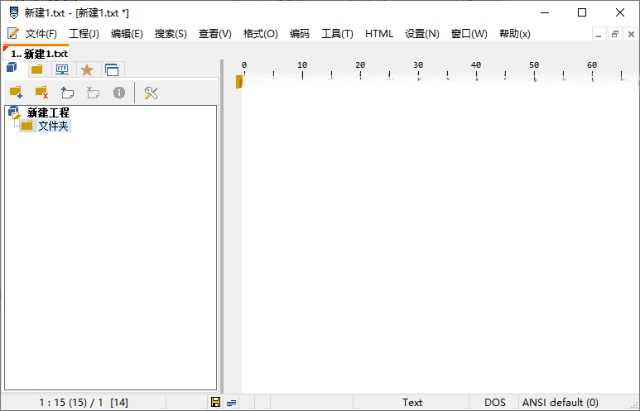Select the 文件夹 tree item
Image resolution: width=640 pixels, height=411 pixels.
point(53,126)
